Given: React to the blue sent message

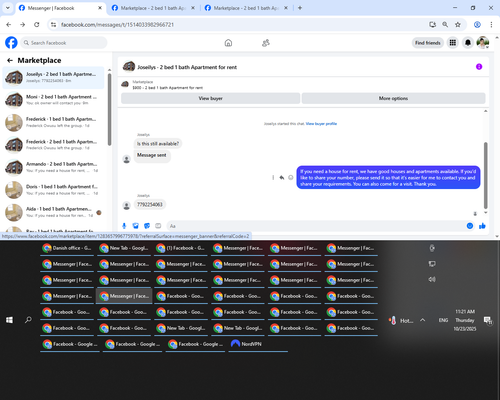Looking at the screenshot, I should pos(291,177).
